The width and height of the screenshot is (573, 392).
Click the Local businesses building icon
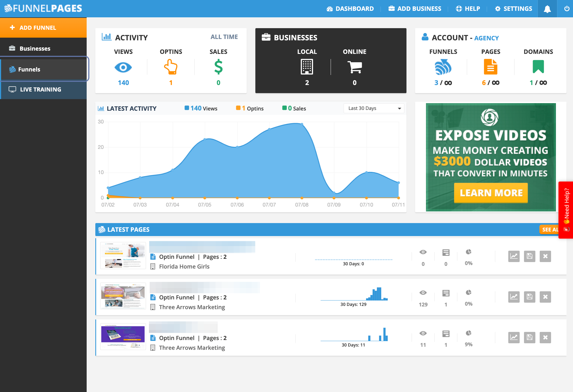[x=307, y=67]
